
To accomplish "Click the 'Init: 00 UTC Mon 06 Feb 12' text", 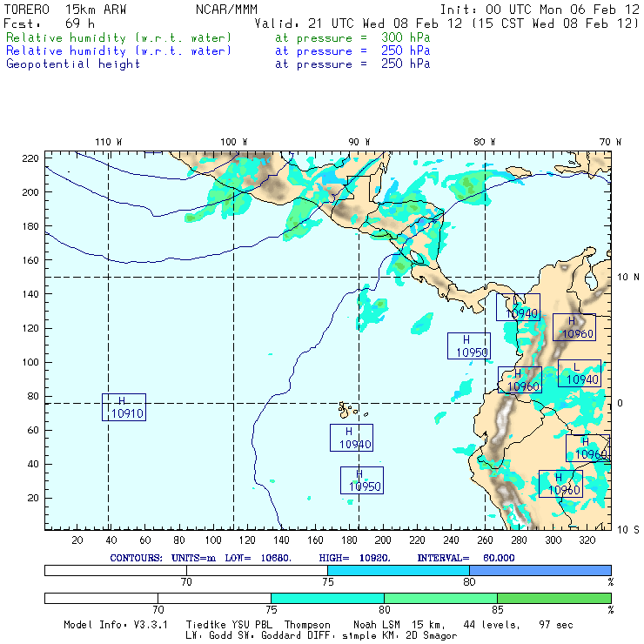I will (540, 10).
